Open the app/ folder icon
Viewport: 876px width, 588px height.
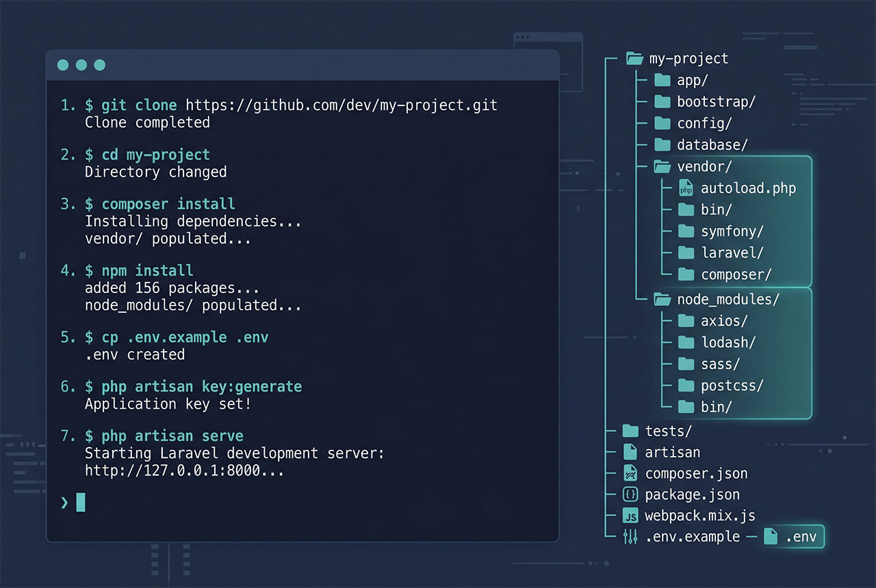point(662,80)
